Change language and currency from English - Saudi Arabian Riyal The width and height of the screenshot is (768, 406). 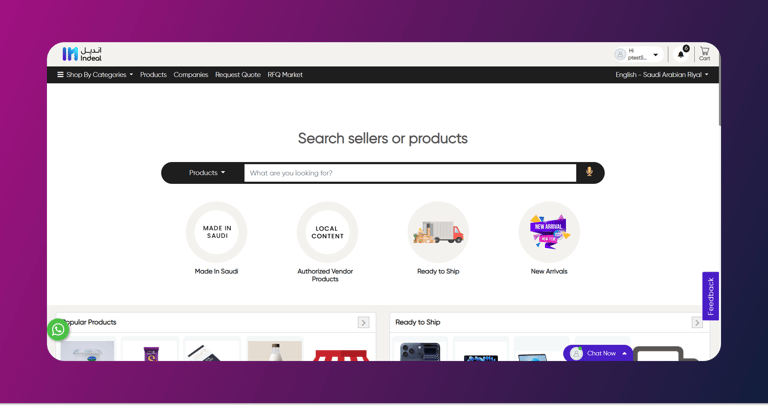point(662,75)
